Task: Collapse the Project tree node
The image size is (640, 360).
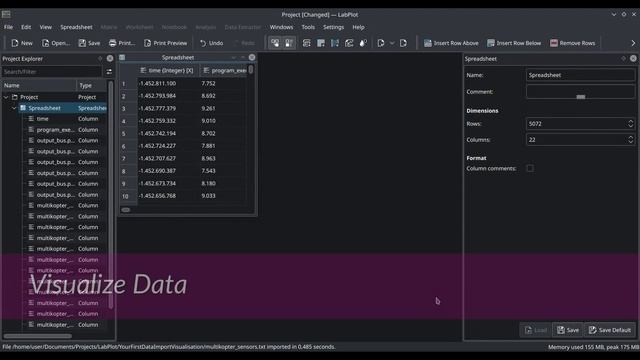Action: [x=6, y=97]
